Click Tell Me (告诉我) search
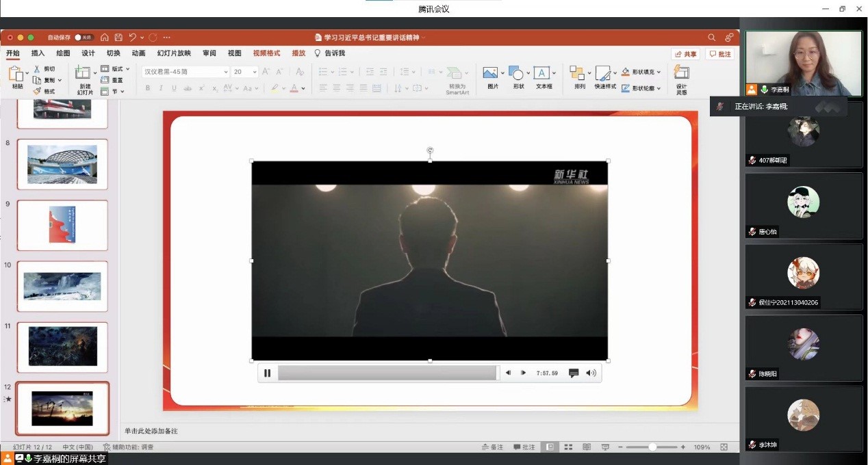 coord(330,53)
